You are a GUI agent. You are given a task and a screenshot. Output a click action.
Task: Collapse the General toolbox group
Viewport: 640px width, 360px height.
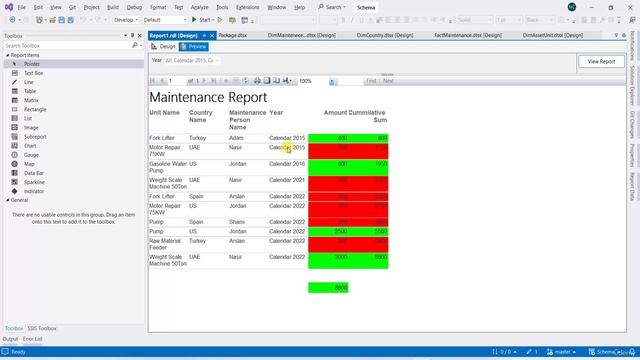coord(7,200)
